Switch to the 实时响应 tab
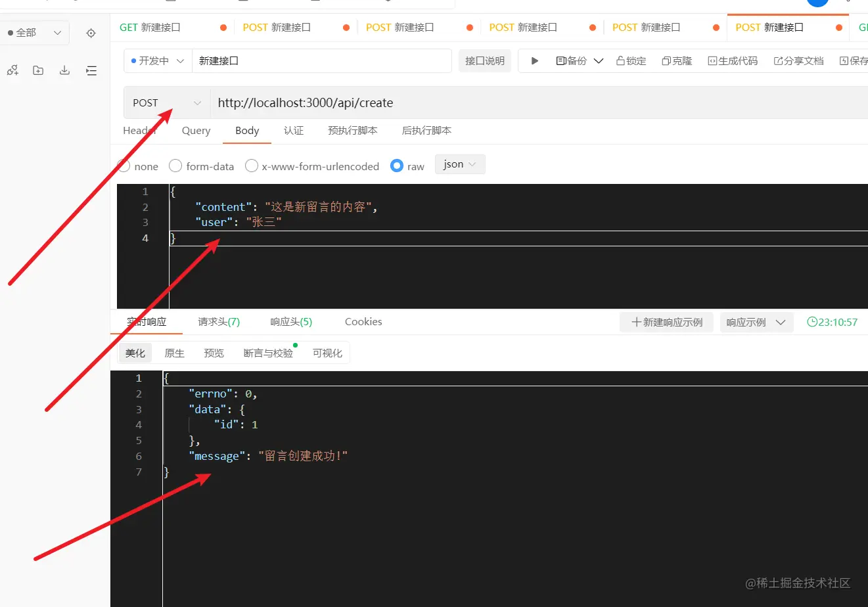The width and height of the screenshot is (868, 607). [147, 322]
